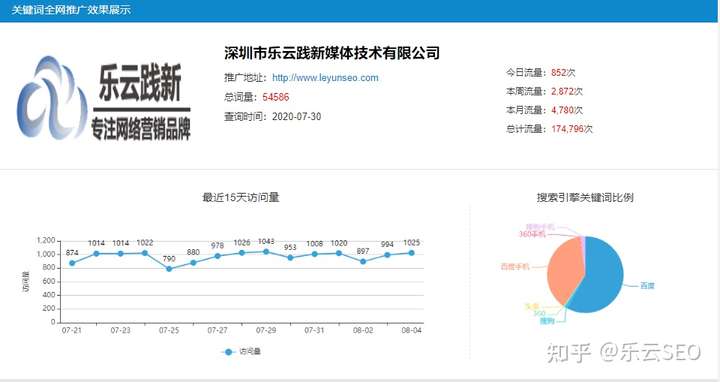Click the 1022 data point label
Viewport: 720px width, 382px height.
coord(145,242)
